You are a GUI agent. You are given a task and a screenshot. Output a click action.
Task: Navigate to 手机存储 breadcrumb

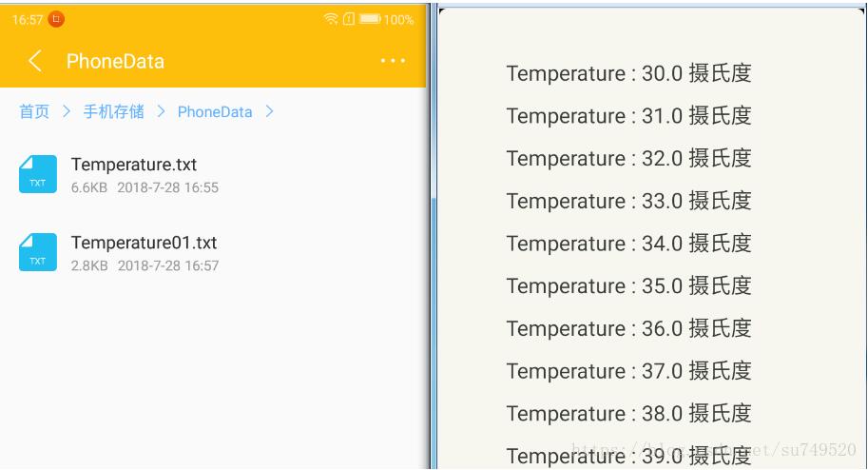(114, 112)
